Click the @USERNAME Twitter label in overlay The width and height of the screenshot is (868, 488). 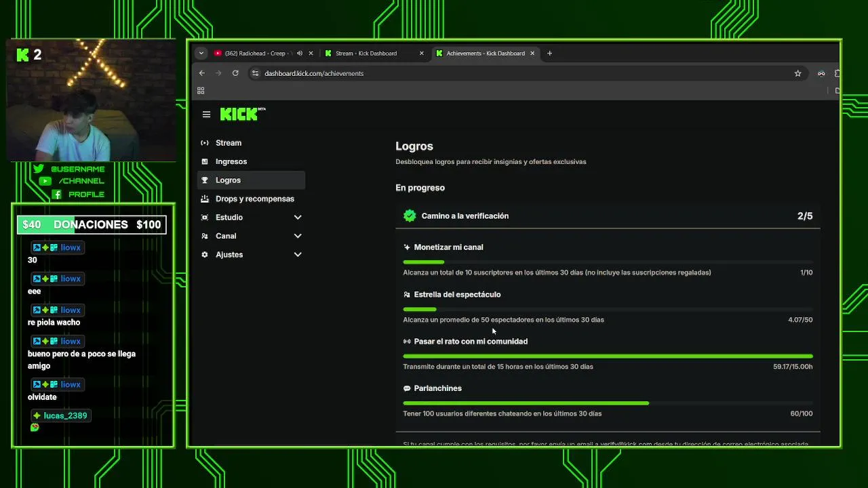78,169
